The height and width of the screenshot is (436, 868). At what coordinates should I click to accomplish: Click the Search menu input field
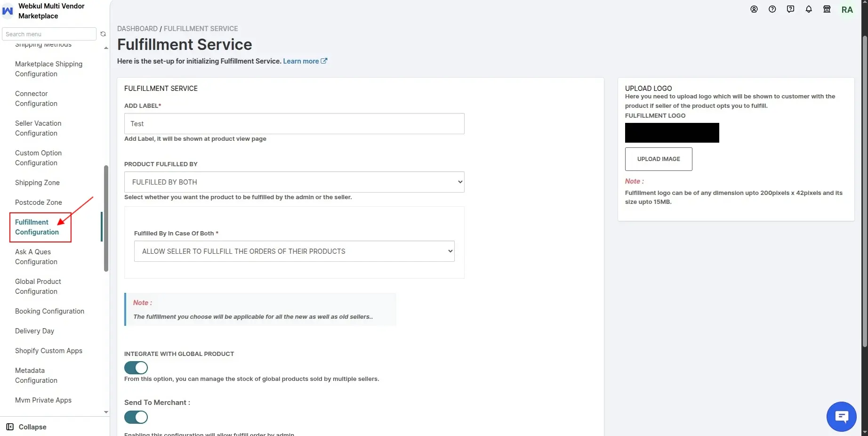tap(49, 34)
